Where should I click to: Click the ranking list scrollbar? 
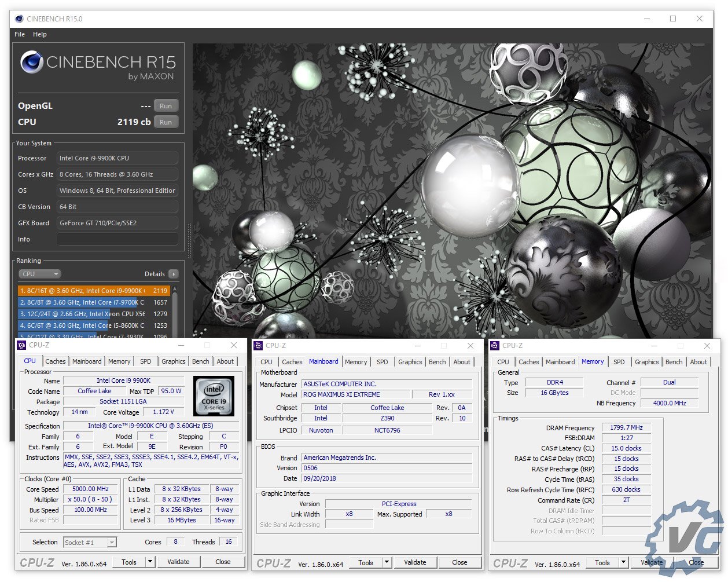coord(175,313)
